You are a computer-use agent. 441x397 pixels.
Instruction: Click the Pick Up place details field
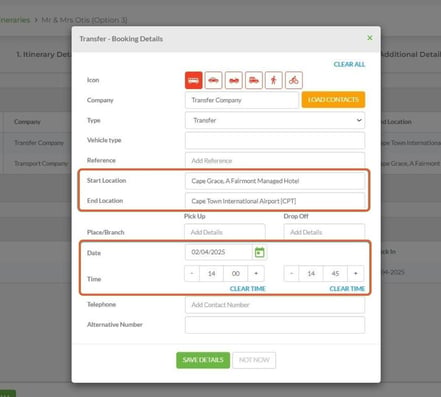point(225,232)
